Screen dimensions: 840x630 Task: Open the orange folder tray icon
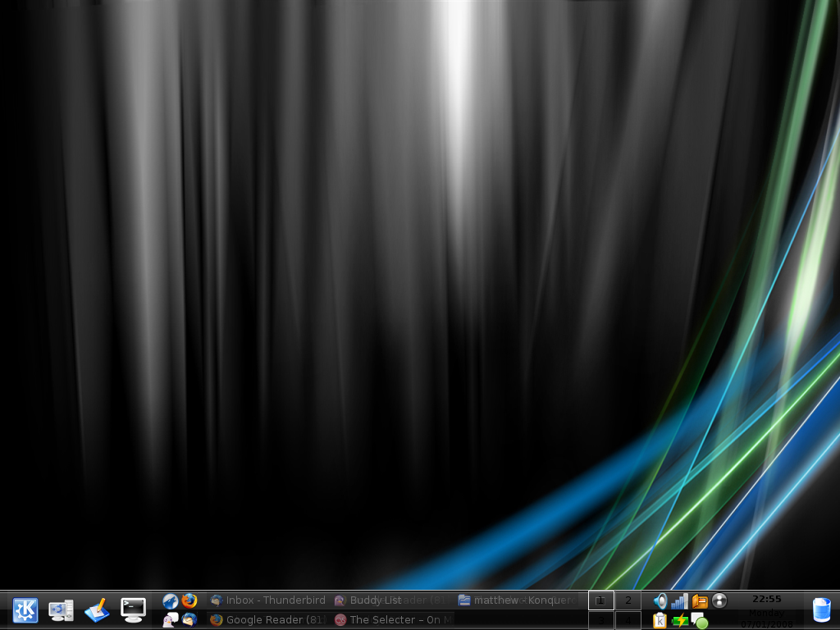click(x=700, y=601)
